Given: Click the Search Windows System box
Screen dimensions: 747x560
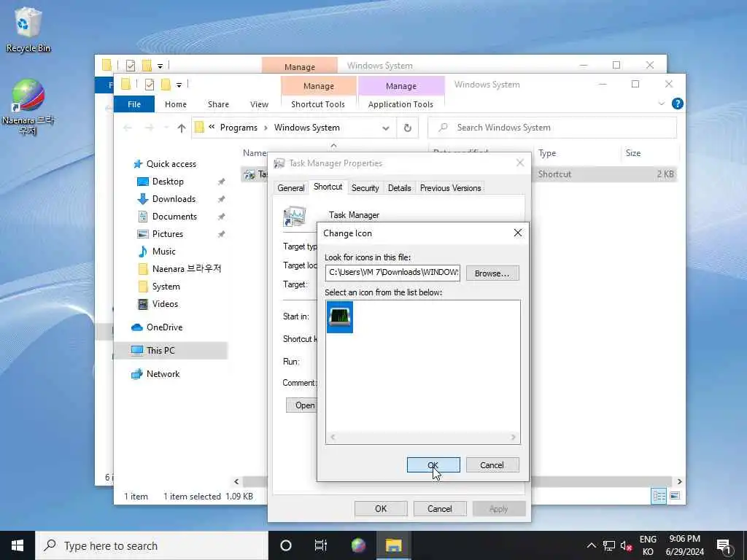Looking at the screenshot, I should click(552, 128).
